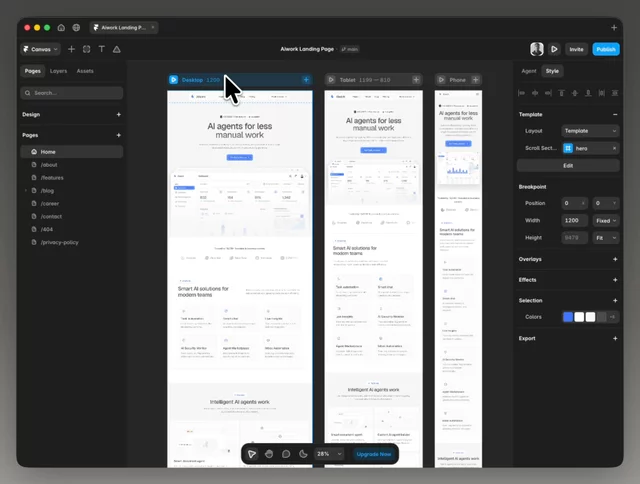Add breakpoint next to Tablet
This screenshot has width=640, height=484.
coord(416,80)
